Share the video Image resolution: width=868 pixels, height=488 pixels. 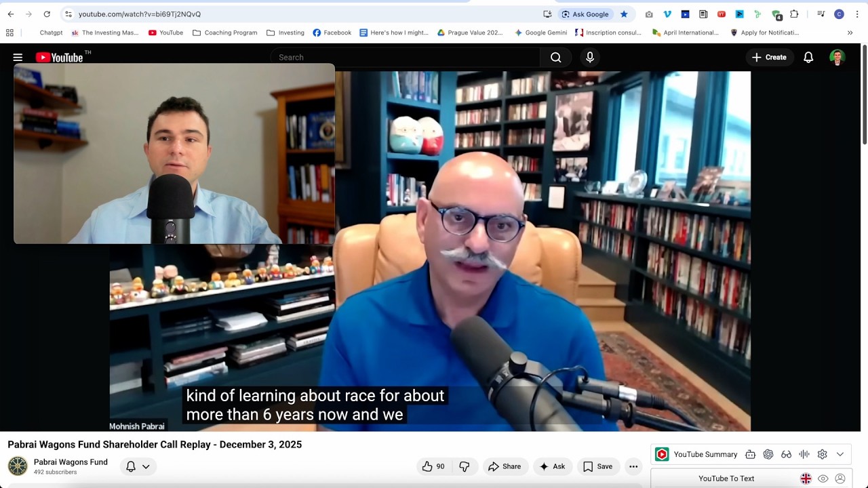(x=505, y=466)
